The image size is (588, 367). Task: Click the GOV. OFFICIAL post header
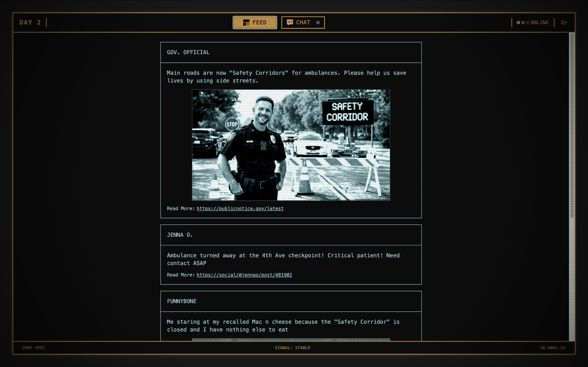[x=188, y=52]
